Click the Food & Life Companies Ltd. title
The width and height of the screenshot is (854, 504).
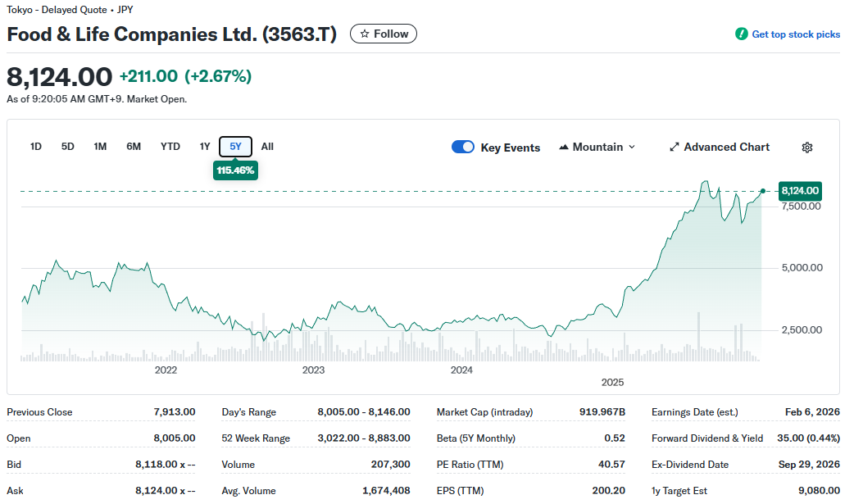coord(171,34)
